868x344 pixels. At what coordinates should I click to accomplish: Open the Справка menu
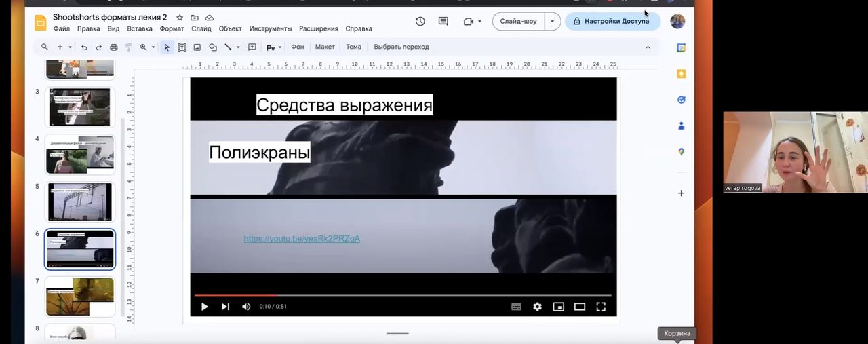coord(359,28)
